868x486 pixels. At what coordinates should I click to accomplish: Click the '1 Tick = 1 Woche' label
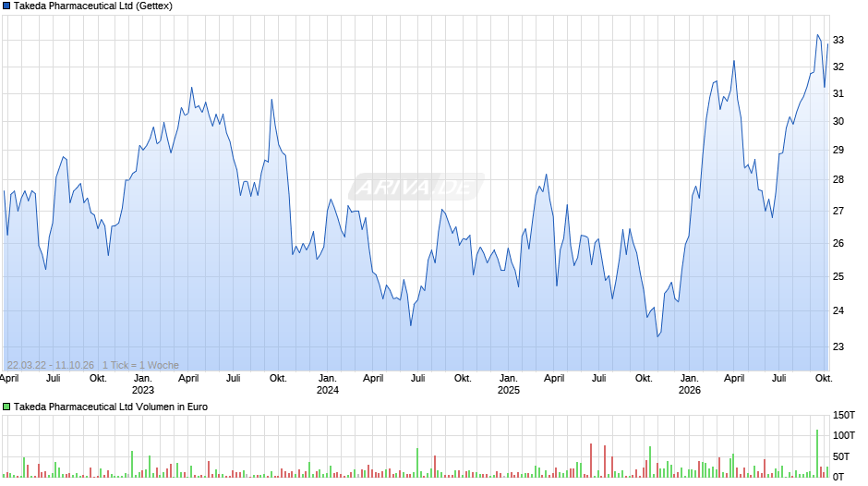click(x=140, y=365)
